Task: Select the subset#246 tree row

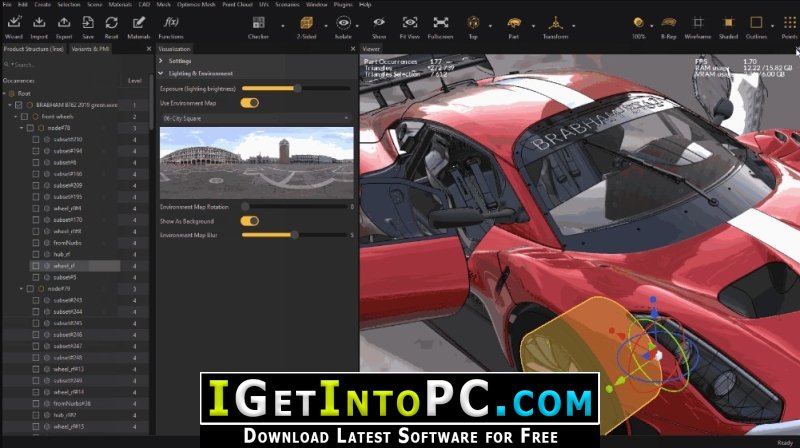Action: tap(68, 335)
